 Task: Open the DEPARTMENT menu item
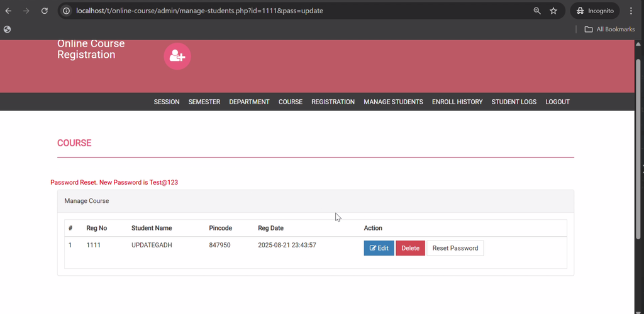coord(249,102)
